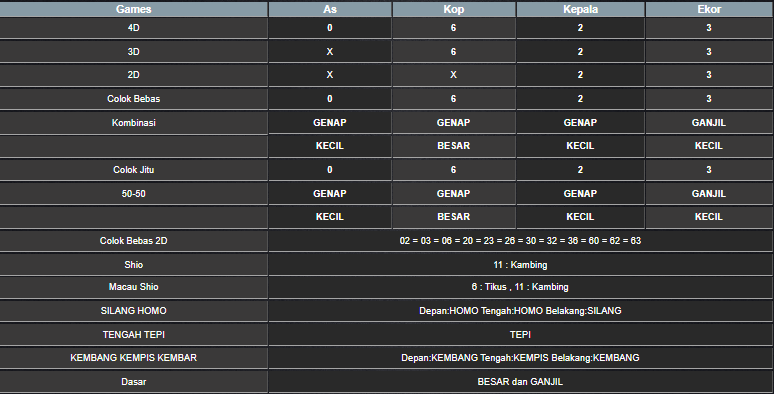The height and width of the screenshot is (394, 774).
Task: Click the Shio row value '11 : Kambing'
Action: click(x=520, y=265)
